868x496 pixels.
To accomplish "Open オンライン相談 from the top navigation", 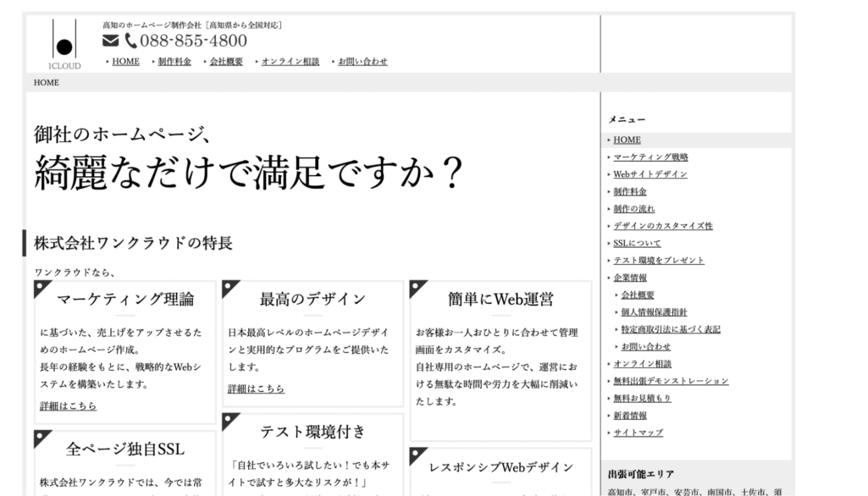I will coord(290,61).
